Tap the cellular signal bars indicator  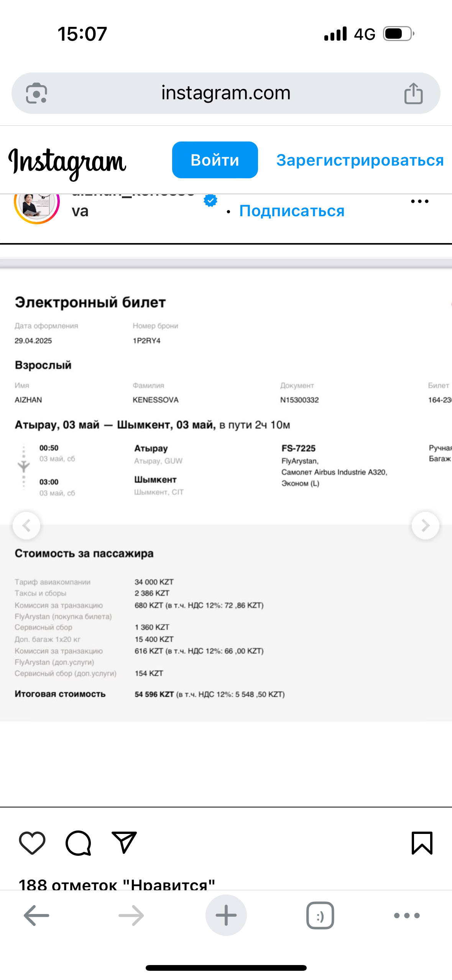[x=335, y=34]
